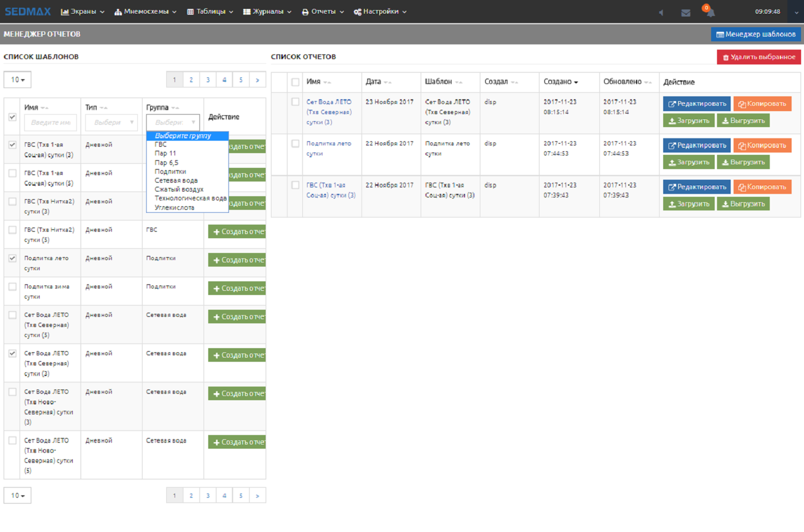Choose Сетевая вода in the group list

(176, 180)
